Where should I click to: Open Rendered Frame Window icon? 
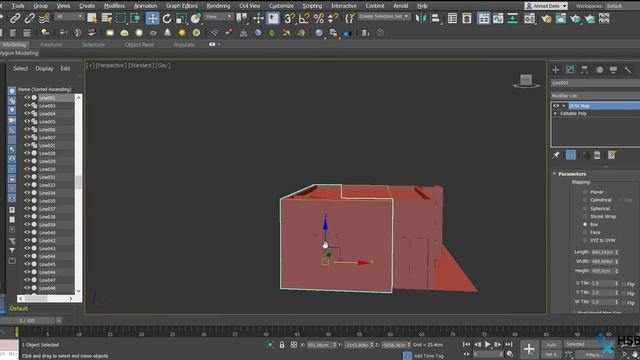click(561, 18)
